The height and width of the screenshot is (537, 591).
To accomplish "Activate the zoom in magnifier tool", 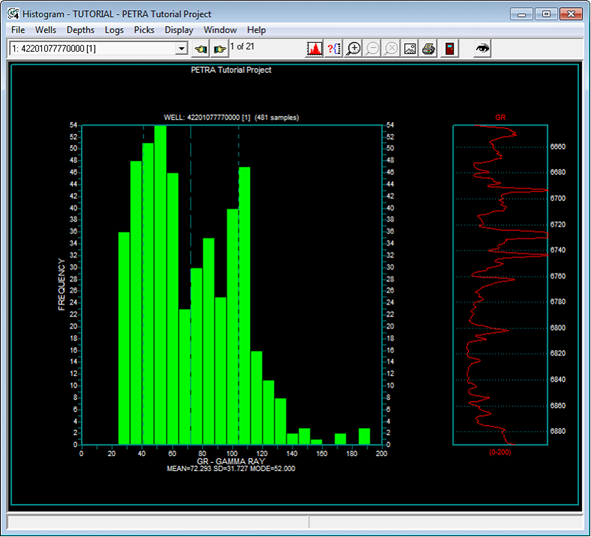I will (x=353, y=49).
